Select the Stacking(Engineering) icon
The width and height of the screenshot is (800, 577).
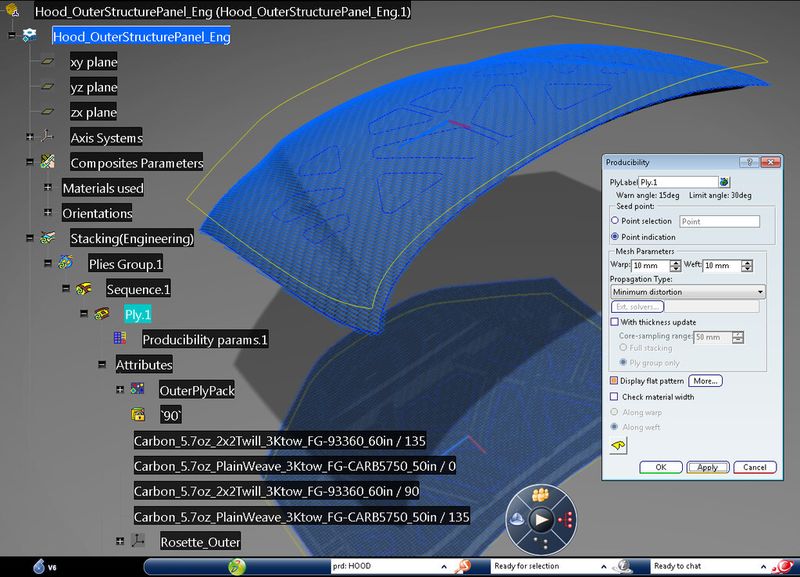tap(46, 239)
